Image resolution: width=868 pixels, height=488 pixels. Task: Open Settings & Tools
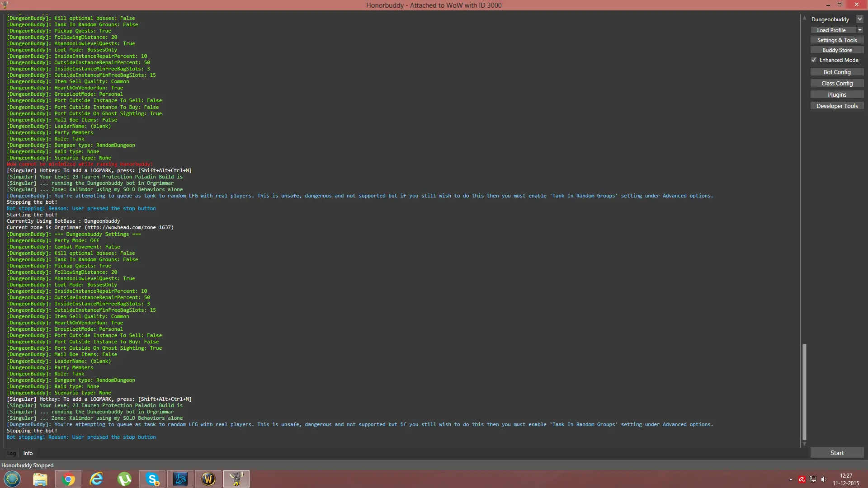click(x=837, y=40)
